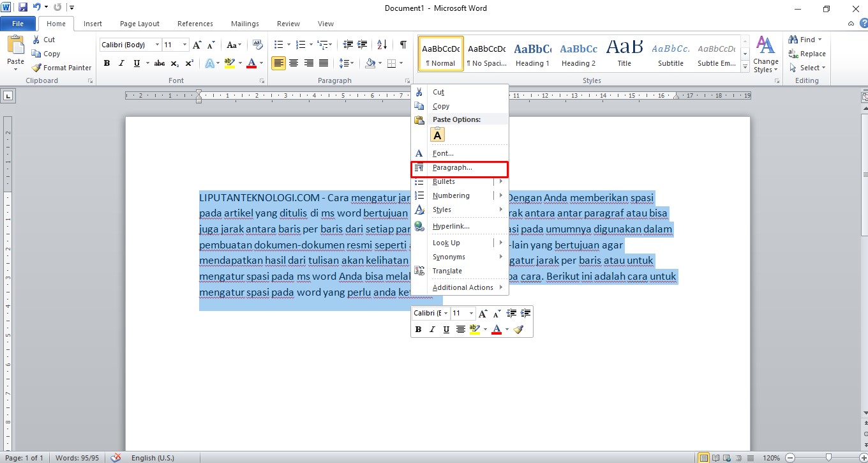Click the zoom slider handle
Viewport: 868px width, 463px height.
click(828, 457)
